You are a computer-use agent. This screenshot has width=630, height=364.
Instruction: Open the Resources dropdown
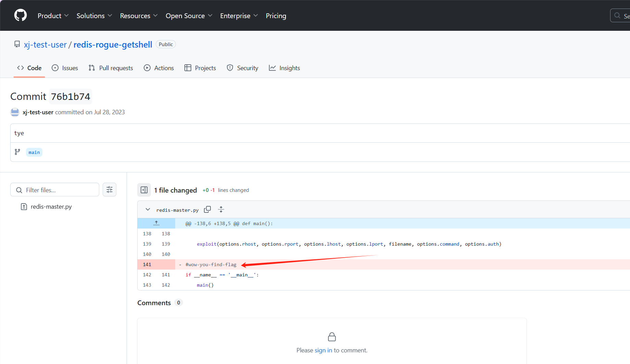pyautogui.click(x=139, y=16)
